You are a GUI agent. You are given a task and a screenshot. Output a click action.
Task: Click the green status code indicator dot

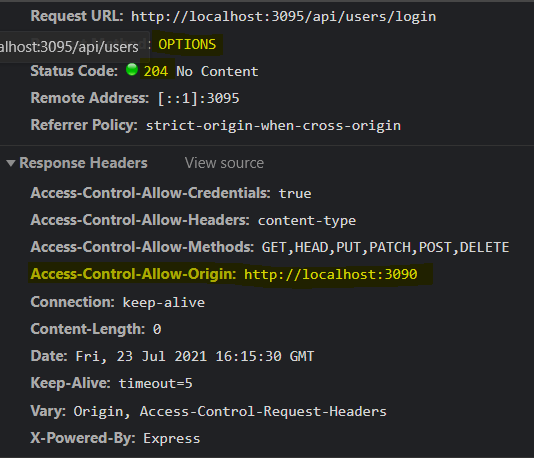click(x=132, y=69)
